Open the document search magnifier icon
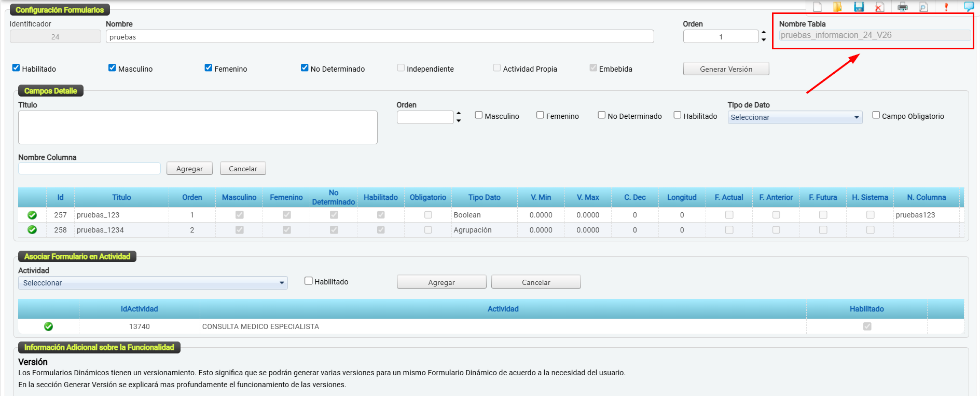 click(923, 7)
